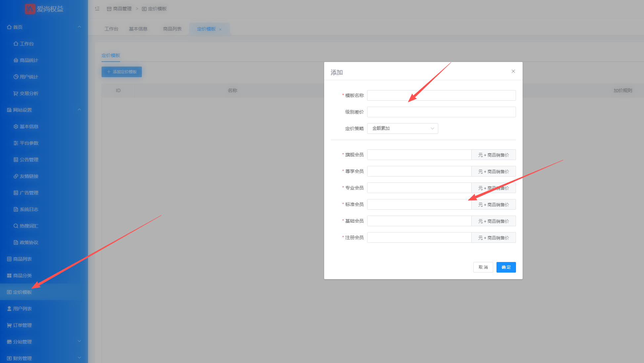The image size is (644, 363).
Task: Click the 友情链接 link icon
Action: (x=16, y=176)
